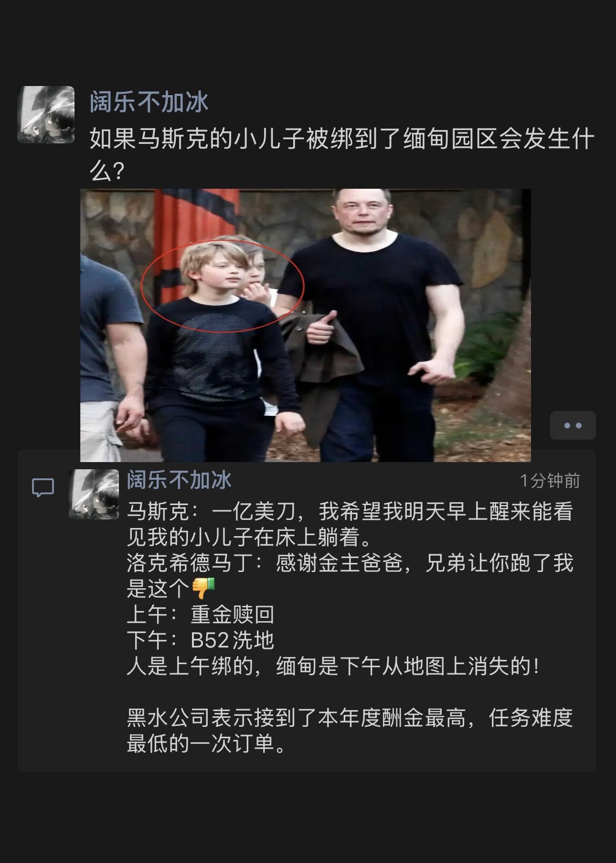This screenshot has width=616, height=863.
Task: Open the posted photo in full view
Action: [x=306, y=325]
